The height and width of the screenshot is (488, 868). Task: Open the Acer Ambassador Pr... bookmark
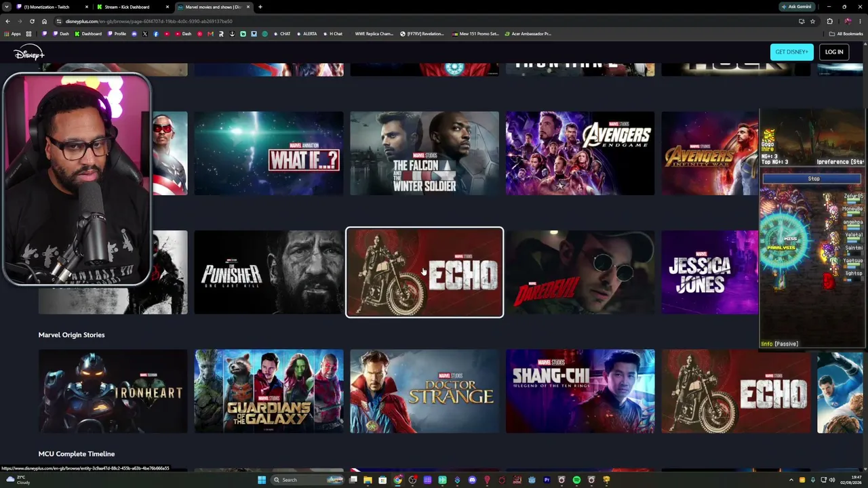pyautogui.click(x=527, y=34)
